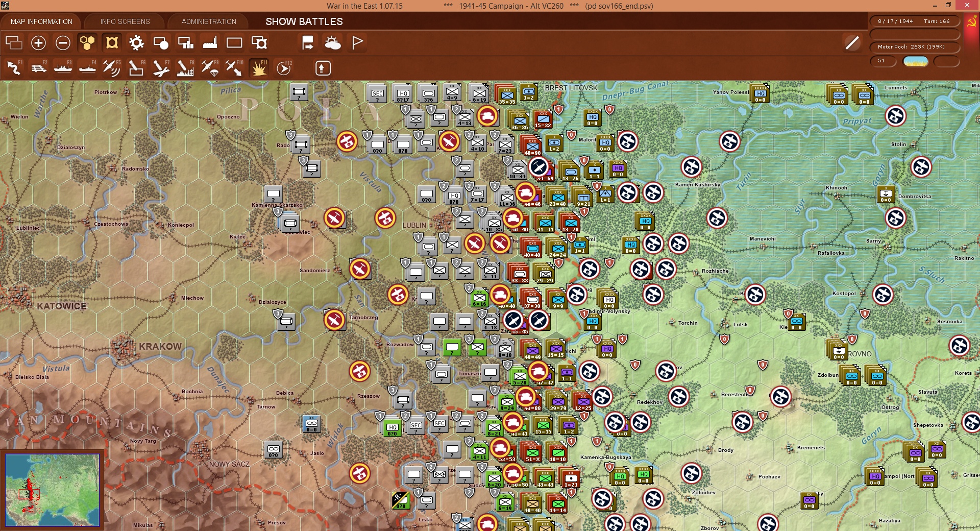
Task: Toggle the highlighted fortification-shape map button
Action: click(112, 43)
